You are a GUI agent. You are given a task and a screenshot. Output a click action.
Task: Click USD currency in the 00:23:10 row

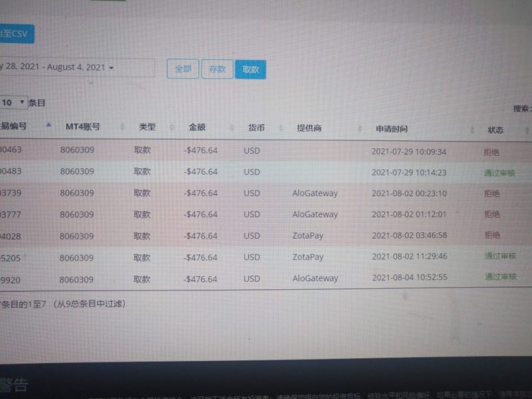point(252,193)
